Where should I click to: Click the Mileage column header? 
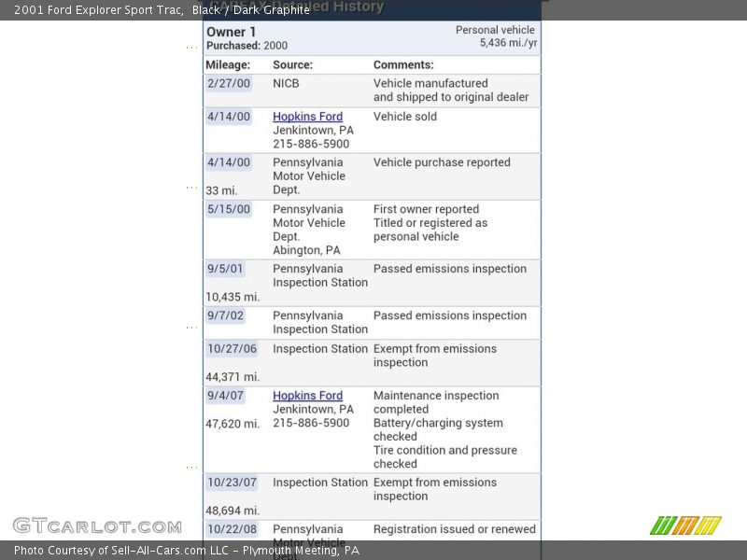tap(228, 65)
